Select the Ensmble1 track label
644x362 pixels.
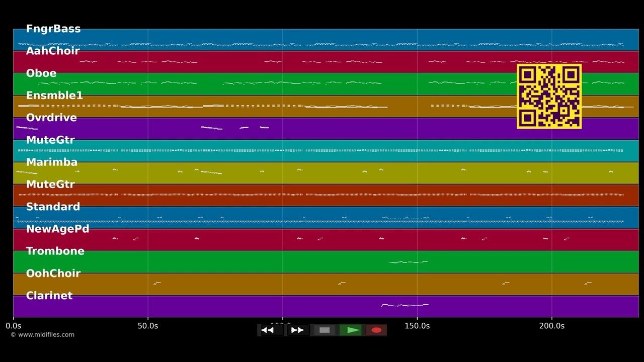tap(54, 96)
